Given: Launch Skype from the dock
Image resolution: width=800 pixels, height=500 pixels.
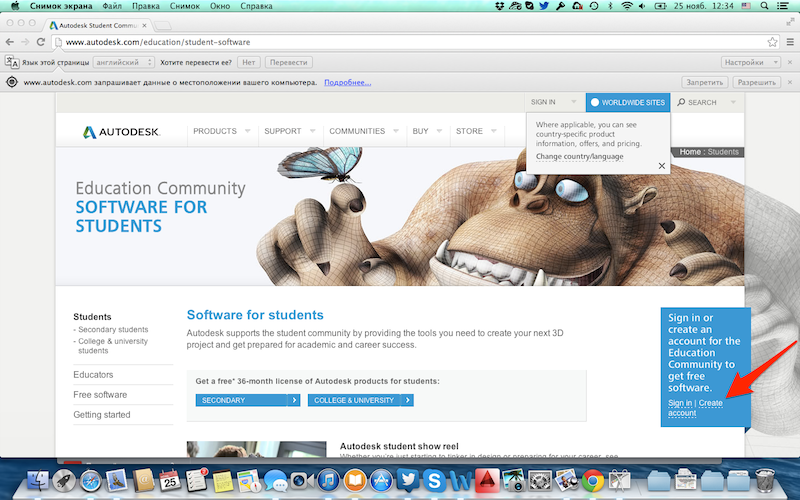Looking at the screenshot, I should 434,480.
